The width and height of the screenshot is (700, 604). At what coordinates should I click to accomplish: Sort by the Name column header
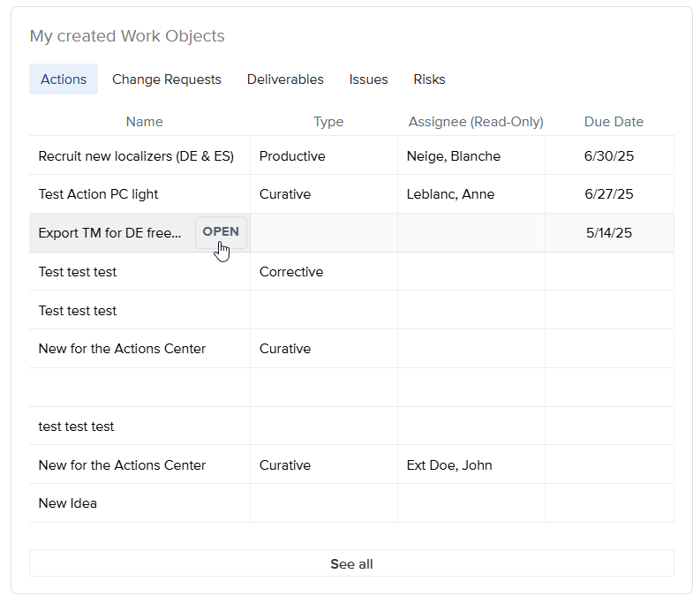click(x=144, y=122)
